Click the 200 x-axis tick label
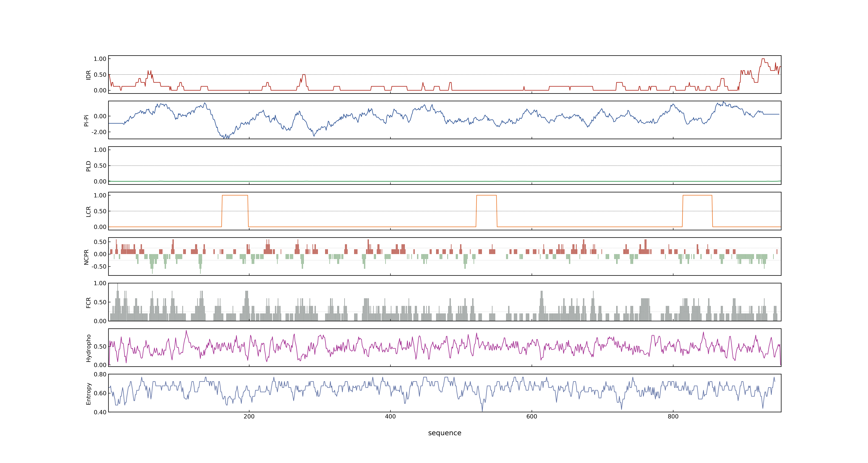 point(249,416)
